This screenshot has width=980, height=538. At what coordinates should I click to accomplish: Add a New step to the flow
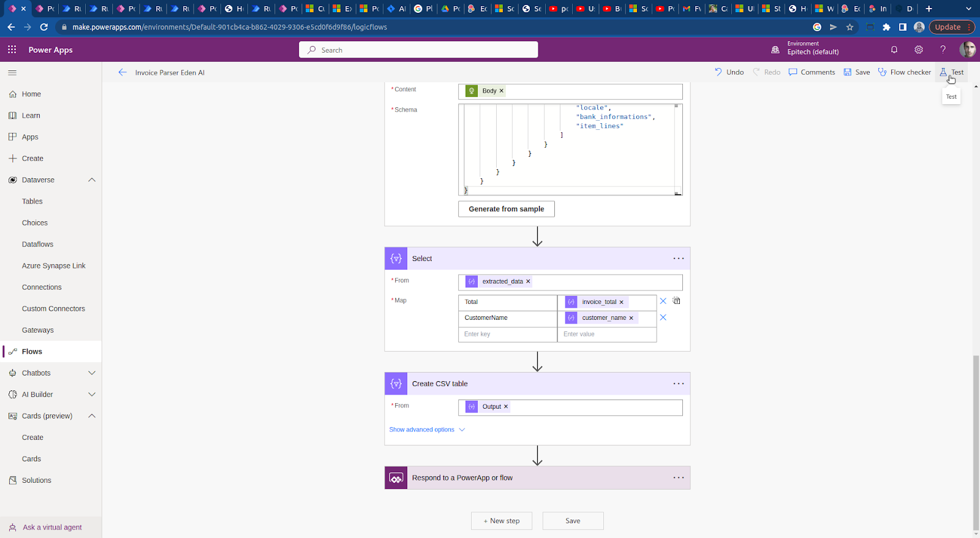502,521
